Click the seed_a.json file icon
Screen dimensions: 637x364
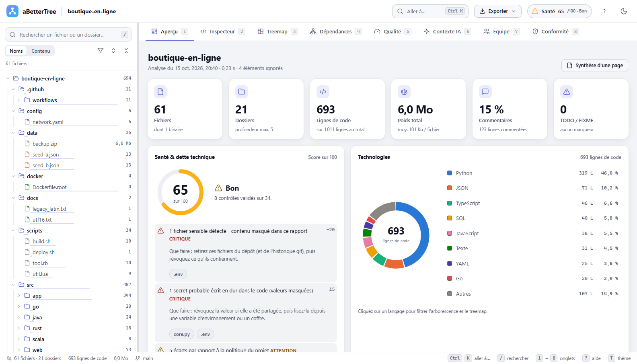pyautogui.click(x=27, y=154)
